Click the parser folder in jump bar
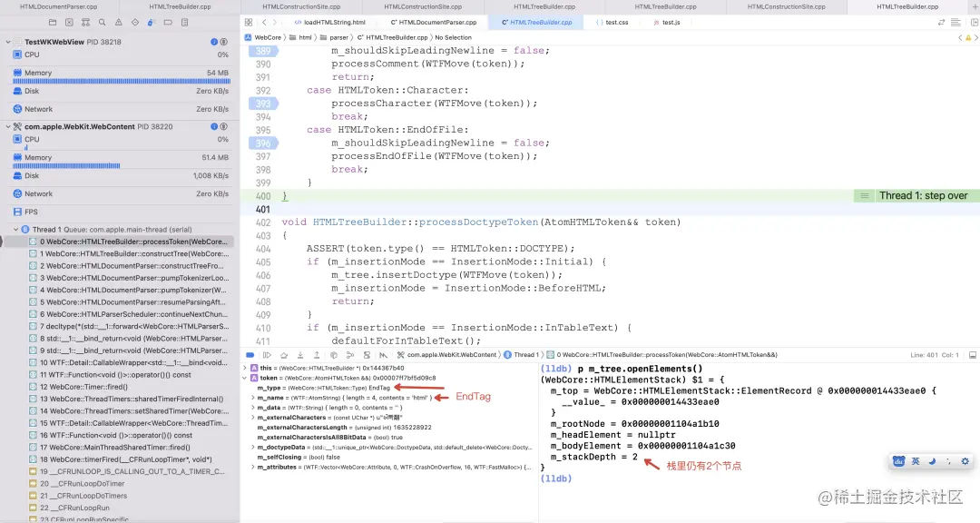Viewport: 980px width, 523px height. 338,37
